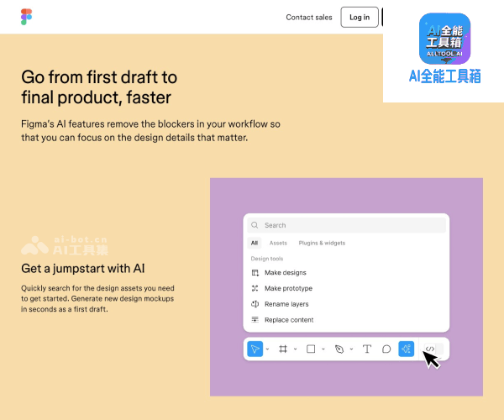The image size is (504, 420).
Task: Open the AI actions sparkle tool
Action: (x=406, y=349)
